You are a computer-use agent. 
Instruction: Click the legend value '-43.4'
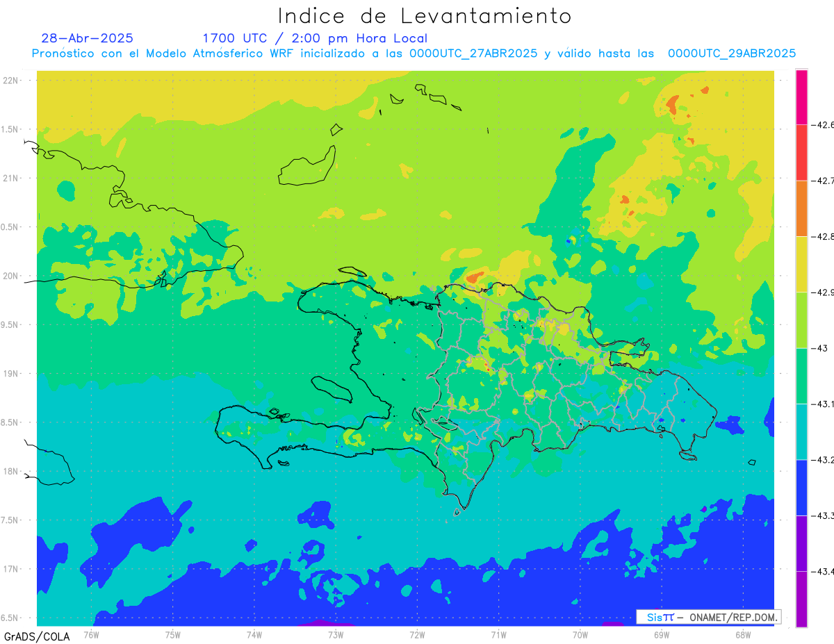tap(823, 571)
